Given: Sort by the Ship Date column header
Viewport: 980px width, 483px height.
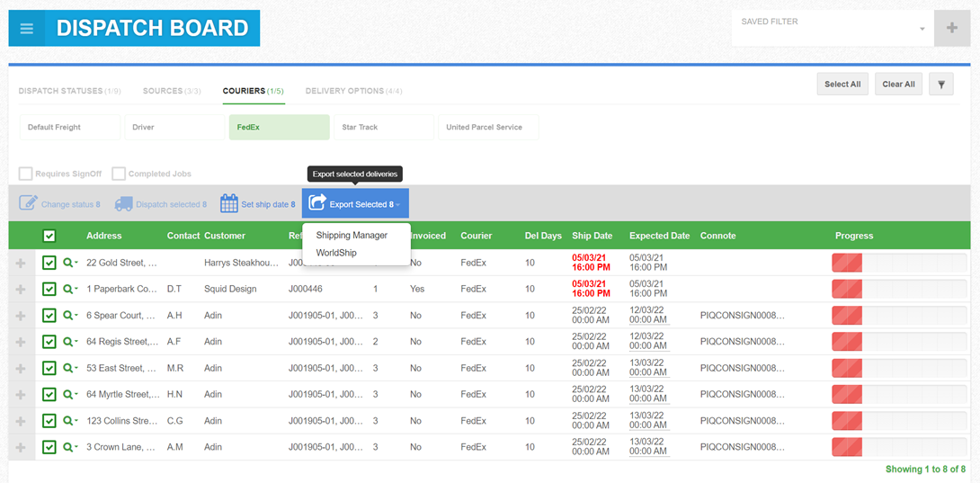Looking at the screenshot, I should (x=592, y=236).
